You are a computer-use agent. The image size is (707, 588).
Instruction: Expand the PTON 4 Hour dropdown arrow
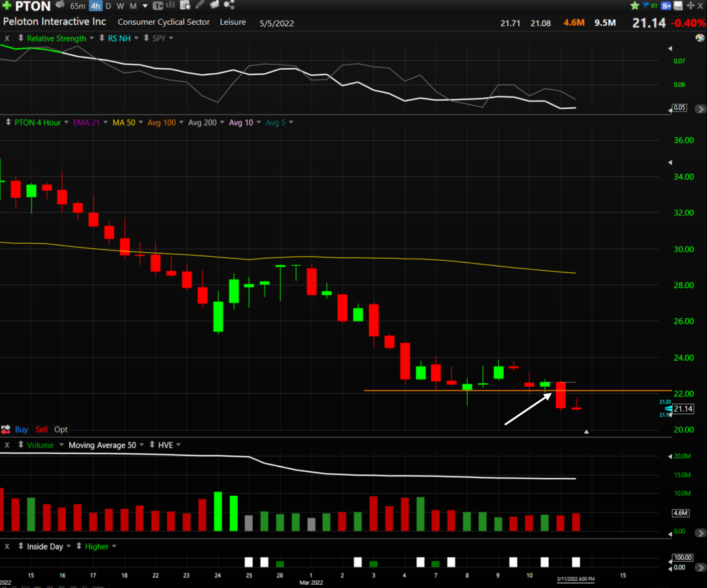tap(66, 122)
